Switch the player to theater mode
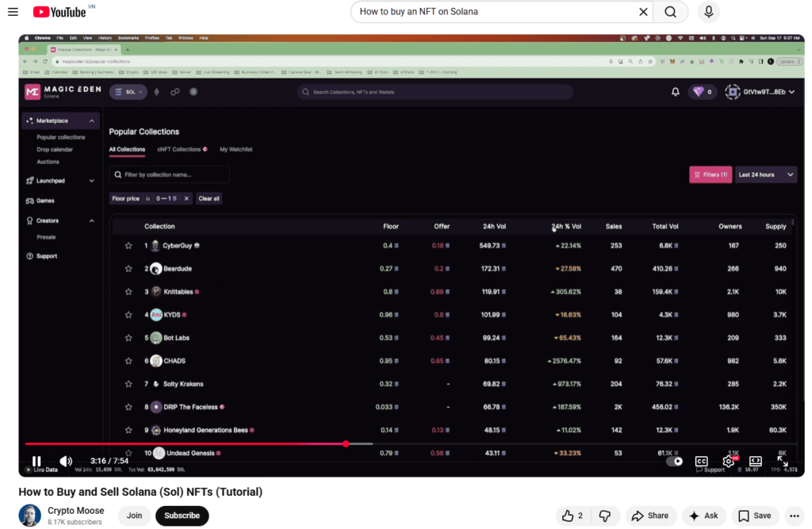 coord(755,461)
